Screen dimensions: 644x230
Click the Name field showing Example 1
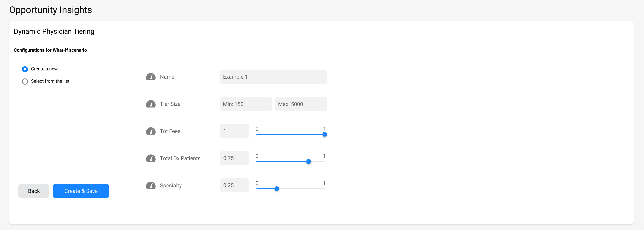pos(273,77)
